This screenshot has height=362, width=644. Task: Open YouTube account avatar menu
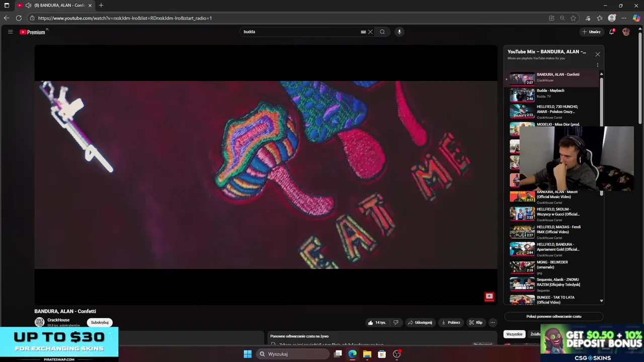(x=626, y=32)
